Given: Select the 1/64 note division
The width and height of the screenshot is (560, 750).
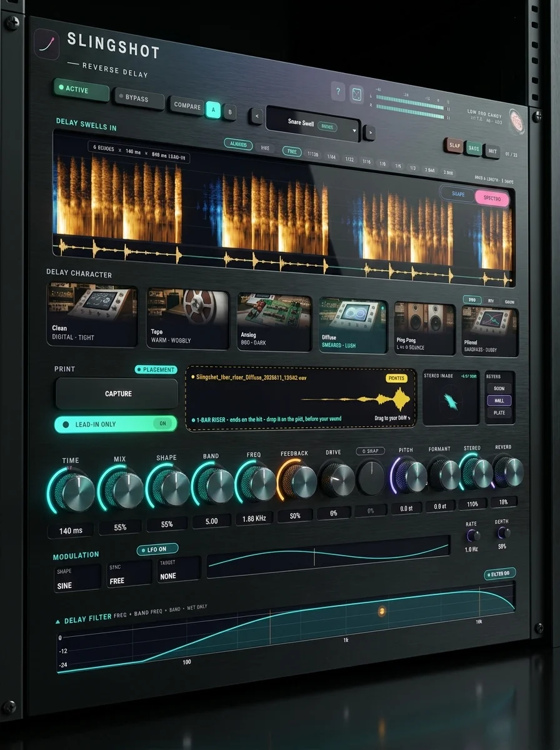Looking at the screenshot, I should (331, 157).
